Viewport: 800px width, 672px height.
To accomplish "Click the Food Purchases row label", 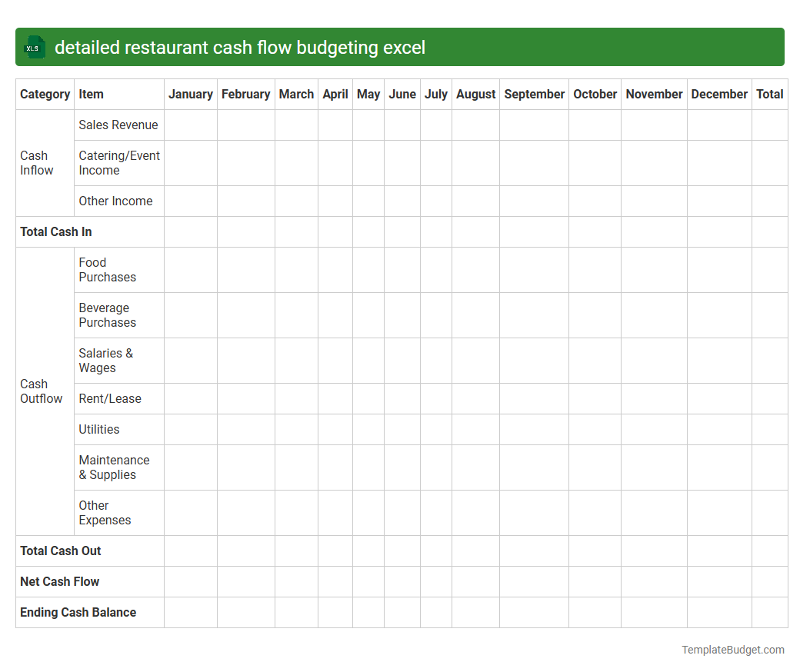I will 108,270.
